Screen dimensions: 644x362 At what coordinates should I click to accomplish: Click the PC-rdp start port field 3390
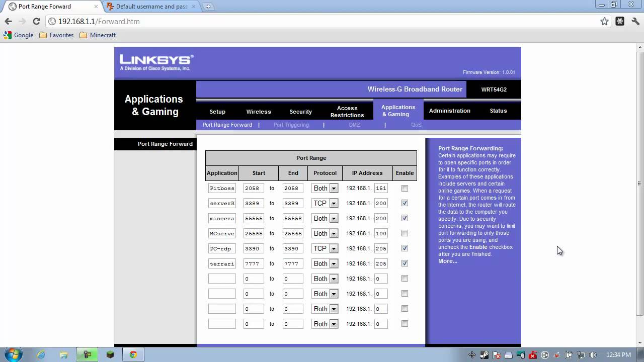[254, 248]
